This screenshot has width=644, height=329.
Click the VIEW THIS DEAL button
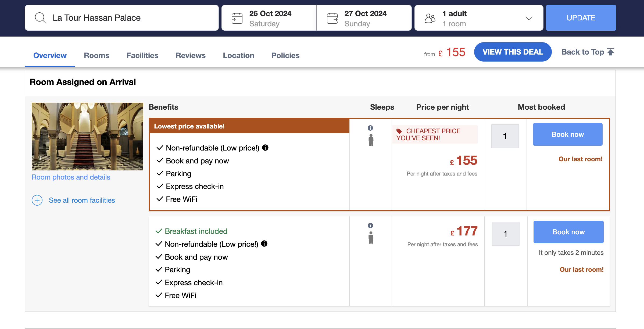click(x=513, y=52)
